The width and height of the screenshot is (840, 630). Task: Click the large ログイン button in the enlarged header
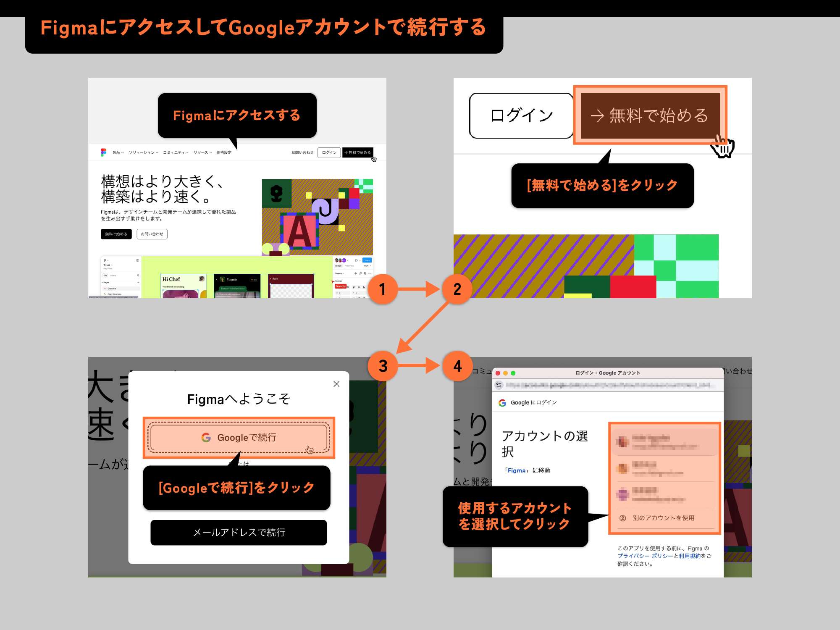tap(521, 115)
